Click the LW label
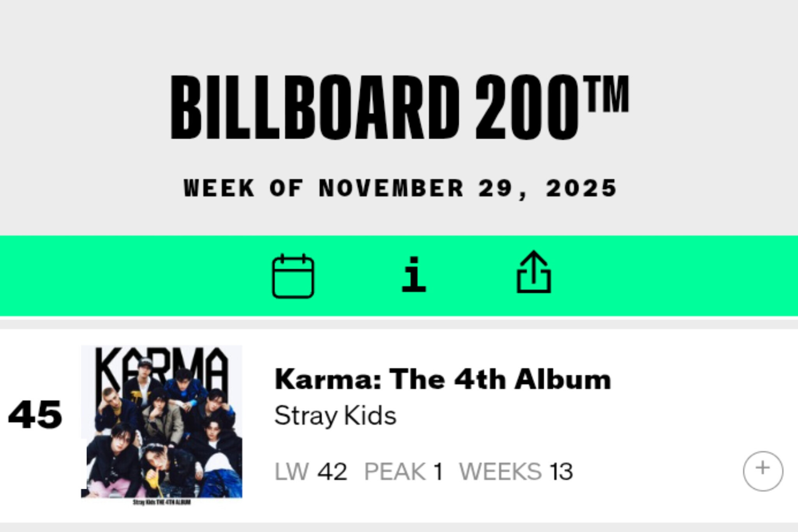This screenshot has width=798, height=532. point(291,472)
